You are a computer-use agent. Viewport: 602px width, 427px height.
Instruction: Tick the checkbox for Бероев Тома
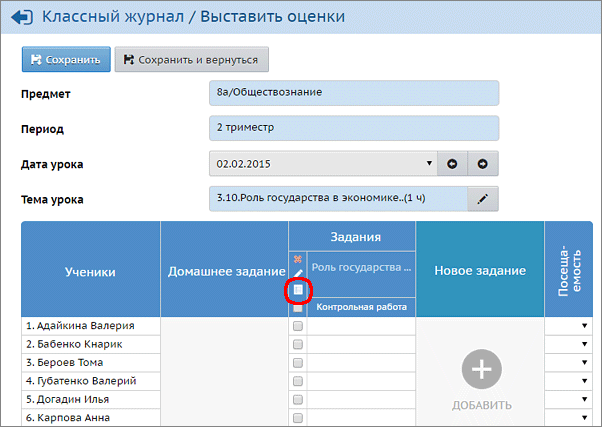[297, 362]
